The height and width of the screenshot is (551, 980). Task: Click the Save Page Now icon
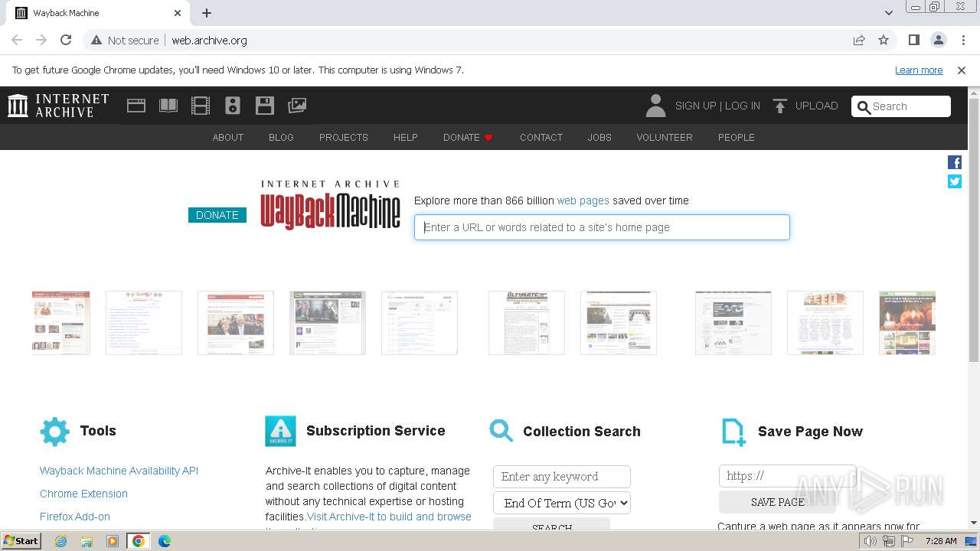tap(733, 432)
